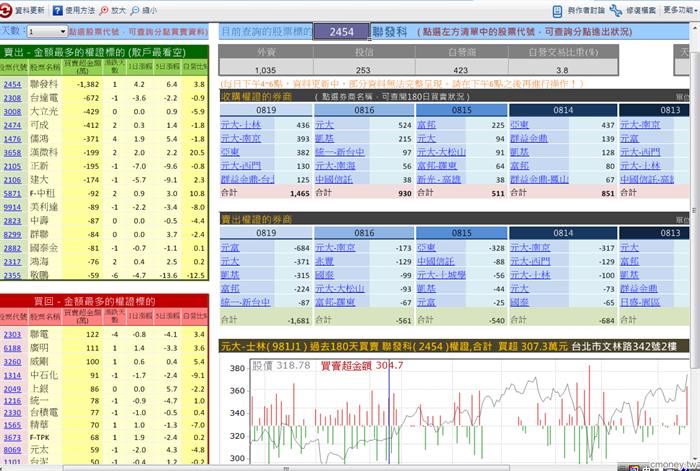Select stock code 3673 F-TPK
Viewport: 700px width, 471px height.
[x=12, y=438]
